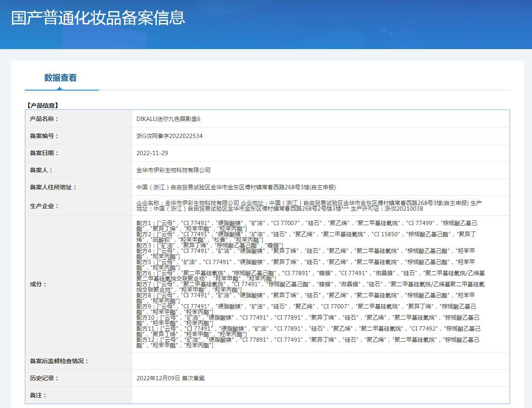Select history entry 2022年12月09日 首次备案

171,378
